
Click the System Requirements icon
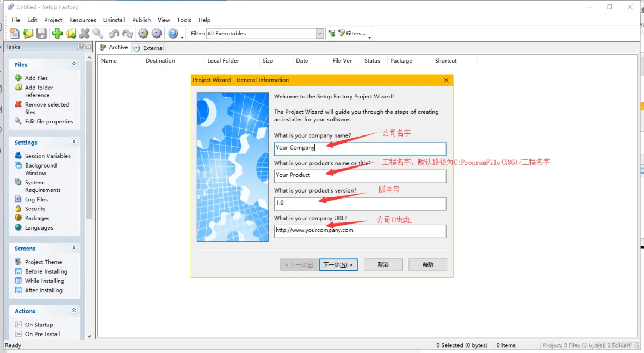tap(18, 182)
